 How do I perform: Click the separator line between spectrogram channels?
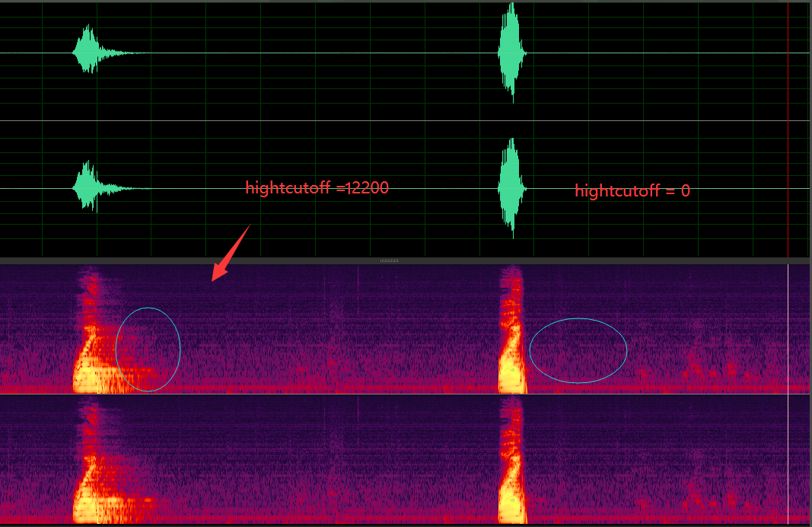click(404, 394)
